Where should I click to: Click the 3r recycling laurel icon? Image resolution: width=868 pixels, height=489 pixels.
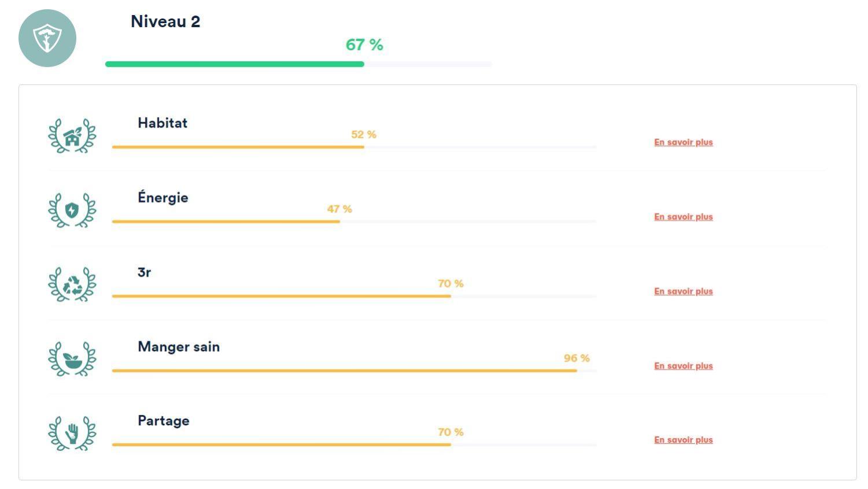pos(72,285)
